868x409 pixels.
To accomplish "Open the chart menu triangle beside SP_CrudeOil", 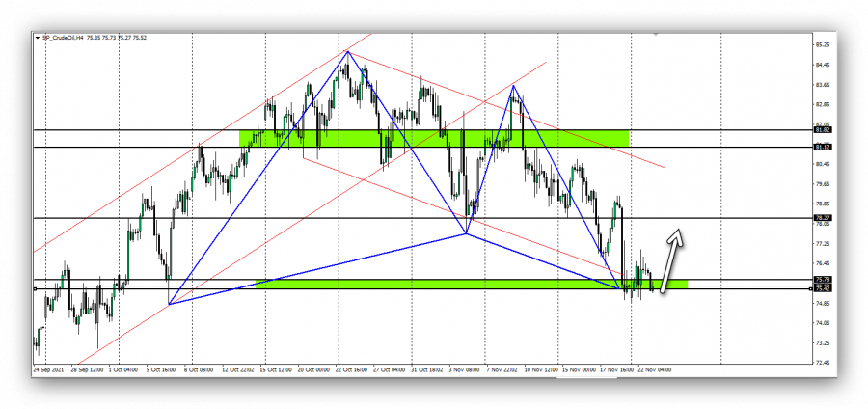I will point(37,39).
